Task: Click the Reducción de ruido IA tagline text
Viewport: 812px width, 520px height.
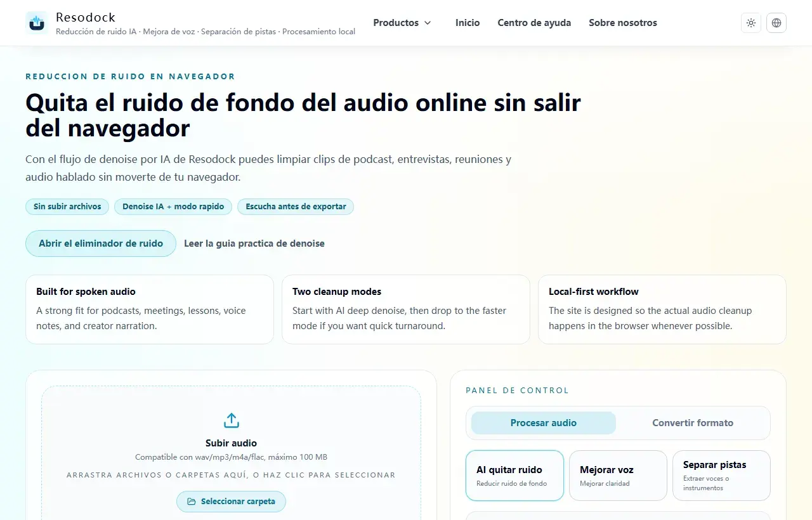Action: (x=206, y=32)
